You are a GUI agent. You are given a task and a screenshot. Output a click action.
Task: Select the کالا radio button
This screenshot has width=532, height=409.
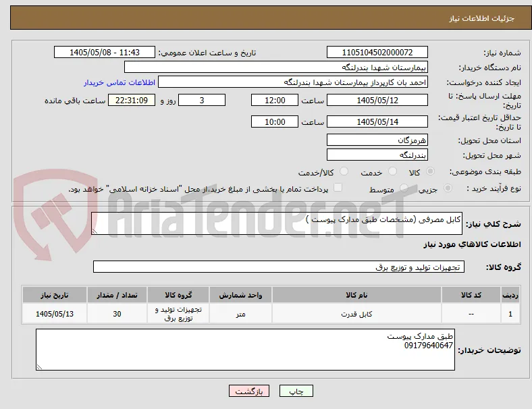click(430, 171)
